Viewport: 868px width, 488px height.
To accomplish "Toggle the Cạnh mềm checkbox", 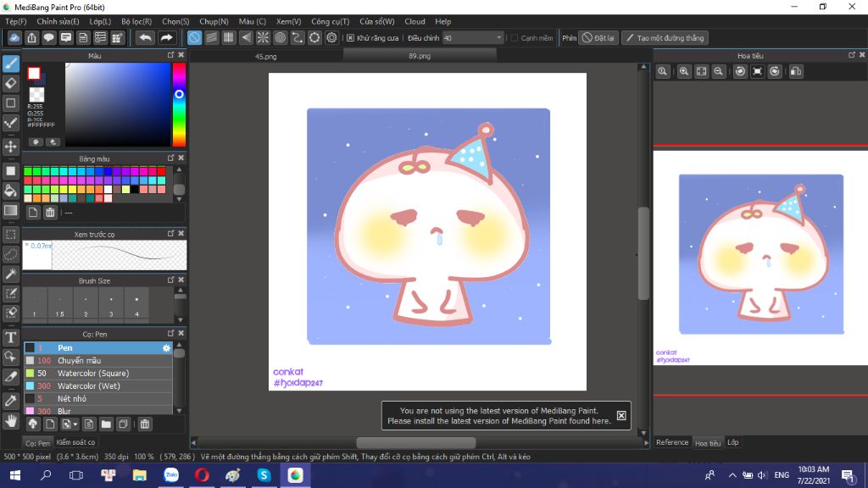I will [x=515, y=38].
